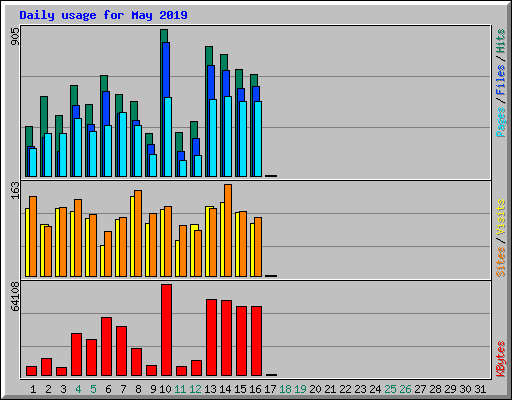Select day 3 on the date axis
Image resolution: width=512 pixels, height=400 pixels.
[x=63, y=389]
